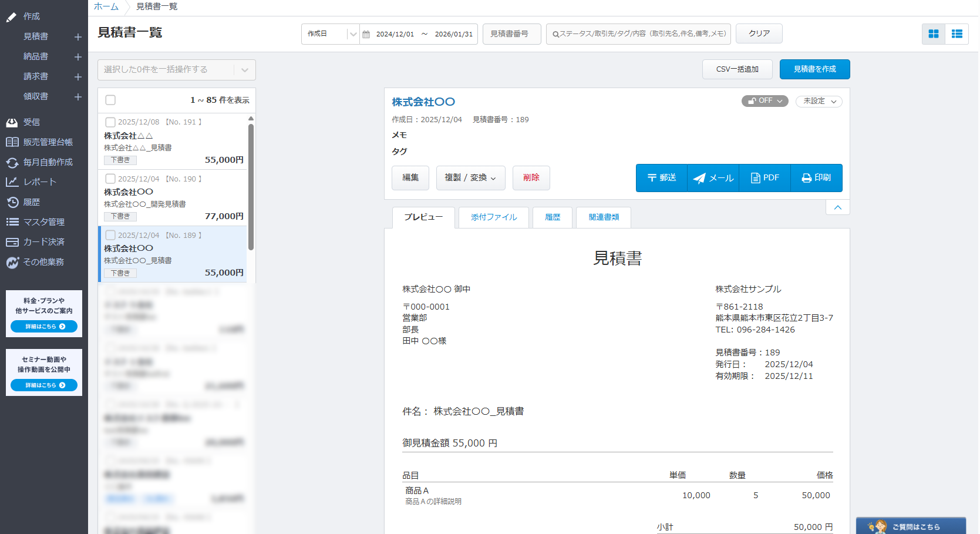Expand the 複製 / 変換 dropdown
The image size is (980, 534).
470,178
